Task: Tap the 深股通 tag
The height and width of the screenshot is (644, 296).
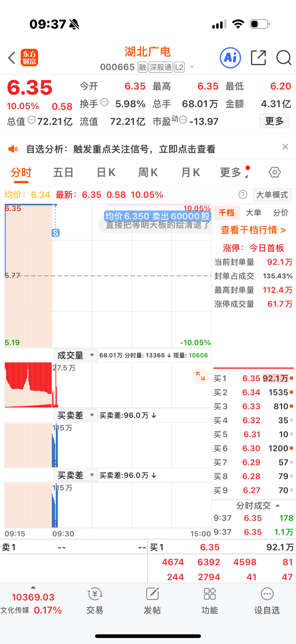Action: 161,67
